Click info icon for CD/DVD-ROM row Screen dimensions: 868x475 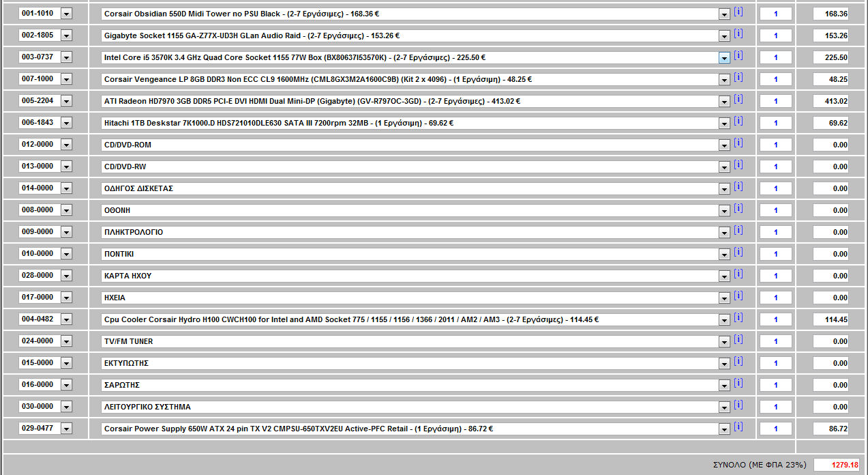coord(738,143)
